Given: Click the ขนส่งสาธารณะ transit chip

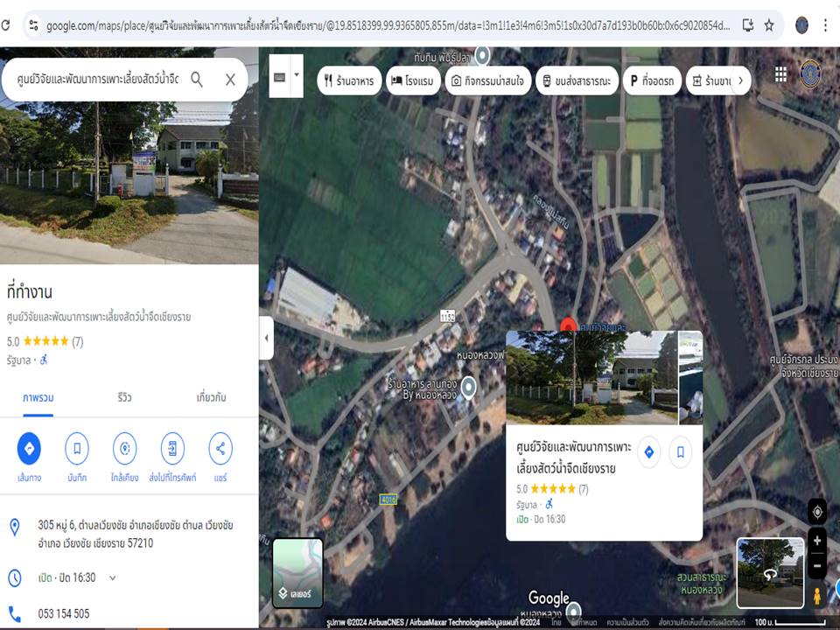Looking at the screenshot, I should pyautogui.click(x=577, y=80).
